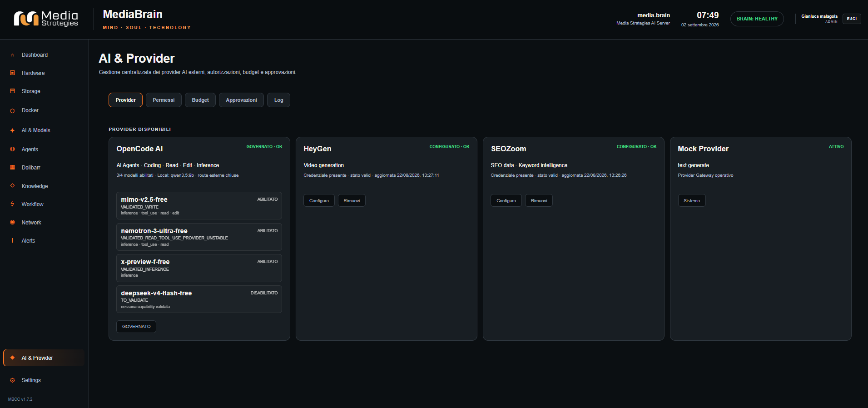Switch to the Permessi tab
868x408 pixels.
(x=164, y=100)
